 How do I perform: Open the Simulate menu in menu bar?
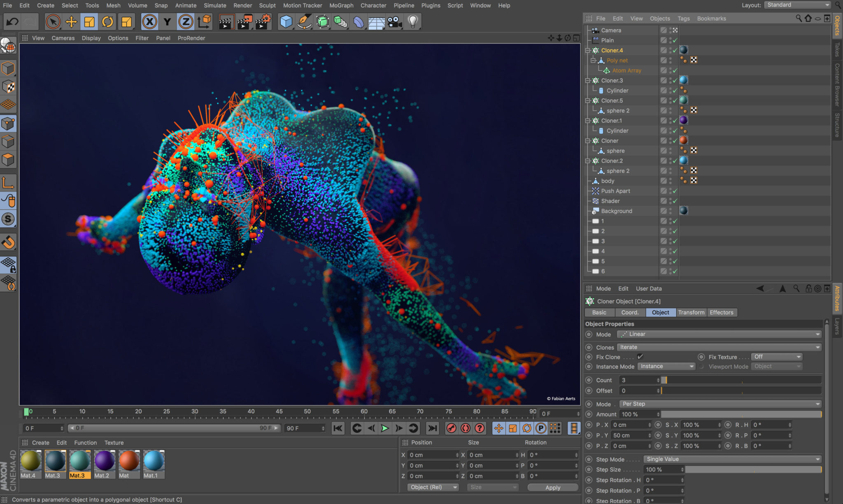point(215,5)
